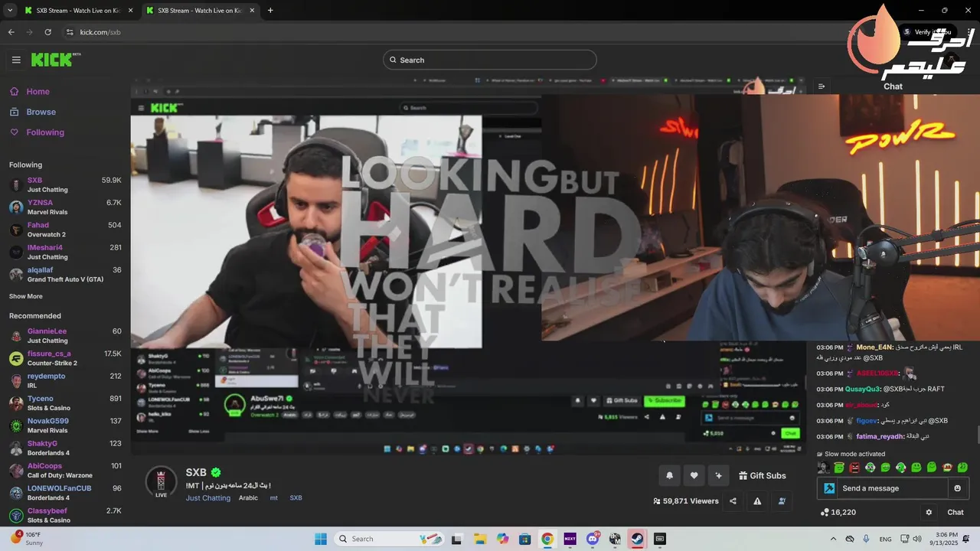Open NovakG599 recommended channel

(x=65, y=425)
